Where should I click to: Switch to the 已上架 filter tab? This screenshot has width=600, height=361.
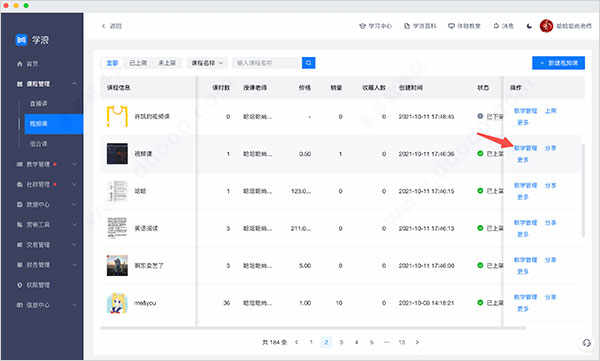[138, 63]
